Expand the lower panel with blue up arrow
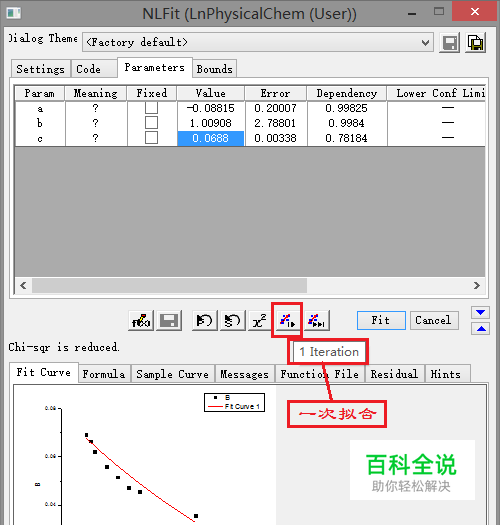 pos(481,328)
